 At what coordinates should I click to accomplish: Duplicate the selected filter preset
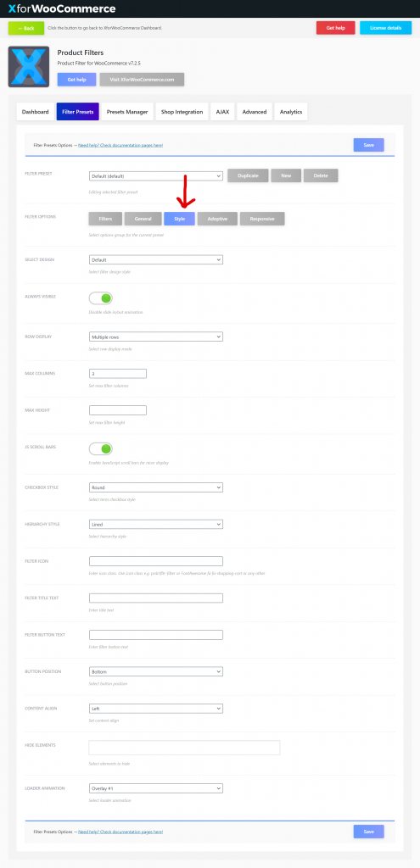point(248,175)
